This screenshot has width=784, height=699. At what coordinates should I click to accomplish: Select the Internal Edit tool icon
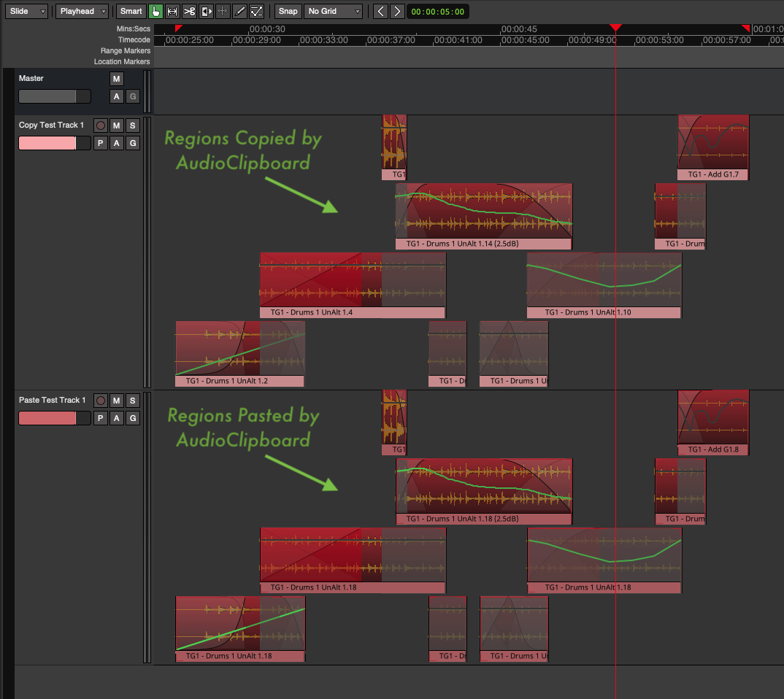click(256, 11)
